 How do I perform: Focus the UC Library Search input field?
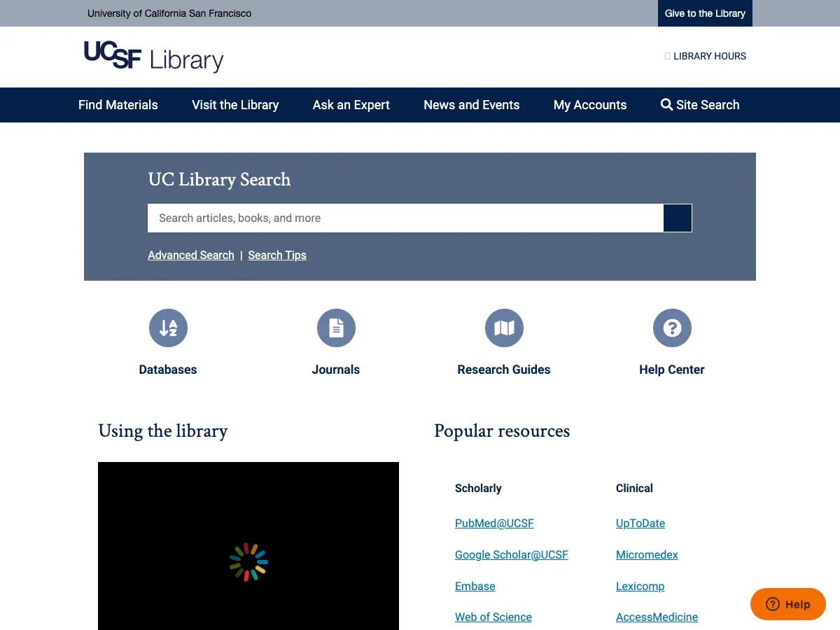tap(405, 218)
